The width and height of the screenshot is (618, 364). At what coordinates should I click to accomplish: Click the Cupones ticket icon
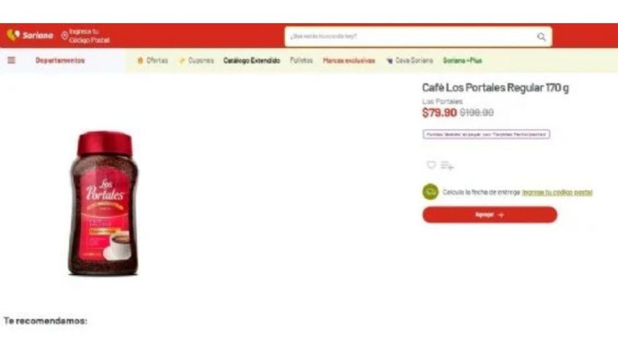pos(181,61)
